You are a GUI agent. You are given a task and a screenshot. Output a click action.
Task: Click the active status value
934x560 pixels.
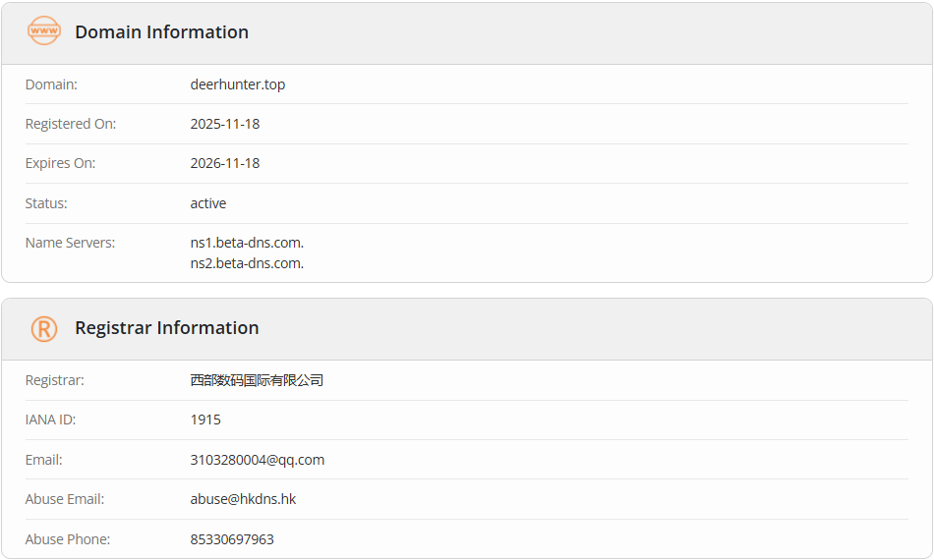208,203
